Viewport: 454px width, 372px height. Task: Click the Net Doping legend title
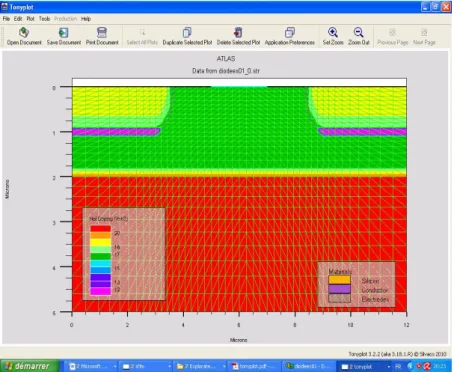click(x=109, y=219)
